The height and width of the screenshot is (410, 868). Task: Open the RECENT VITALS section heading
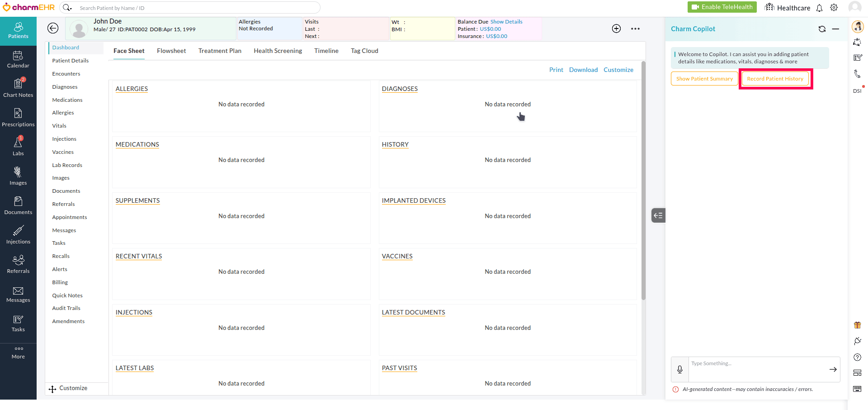(139, 256)
